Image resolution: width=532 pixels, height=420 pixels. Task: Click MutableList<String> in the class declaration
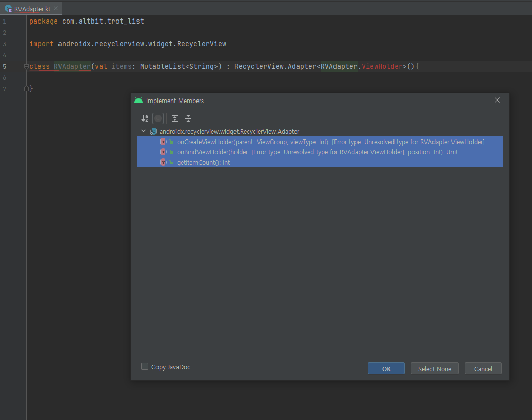(179, 66)
